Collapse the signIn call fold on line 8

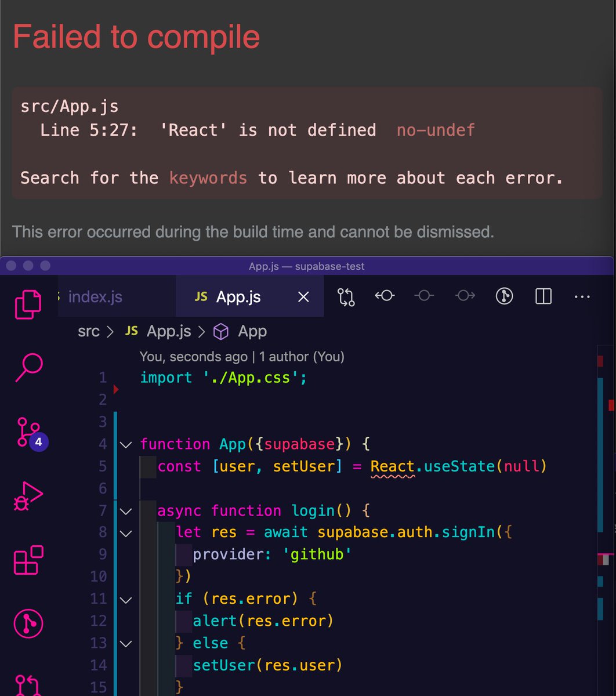(125, 533)
